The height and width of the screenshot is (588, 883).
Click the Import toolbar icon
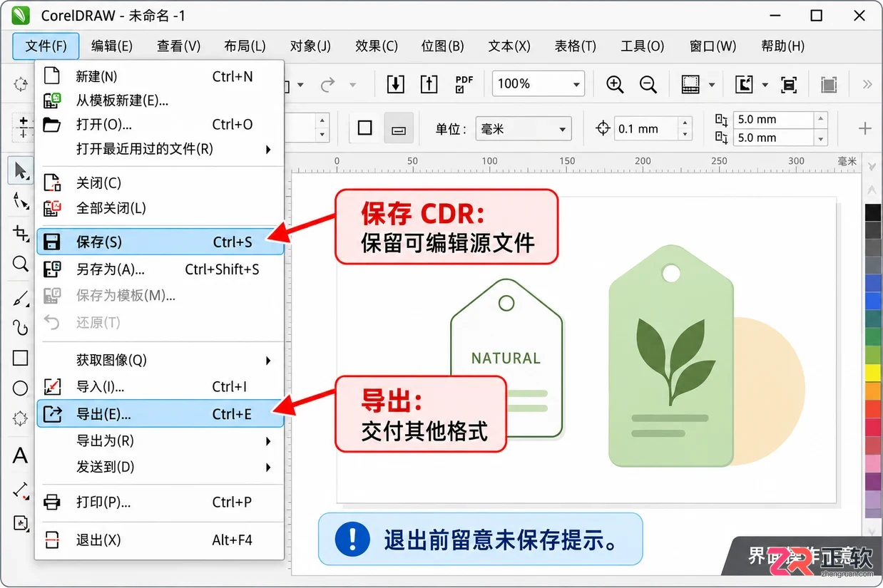click(395, 85)
